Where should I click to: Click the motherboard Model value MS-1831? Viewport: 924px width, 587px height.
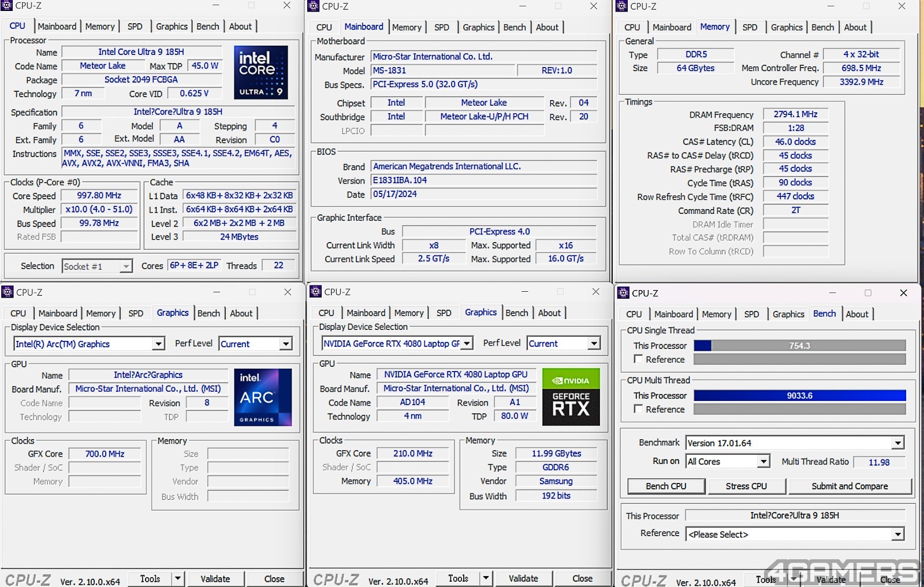pyautogui.click(x=442, y=70)
